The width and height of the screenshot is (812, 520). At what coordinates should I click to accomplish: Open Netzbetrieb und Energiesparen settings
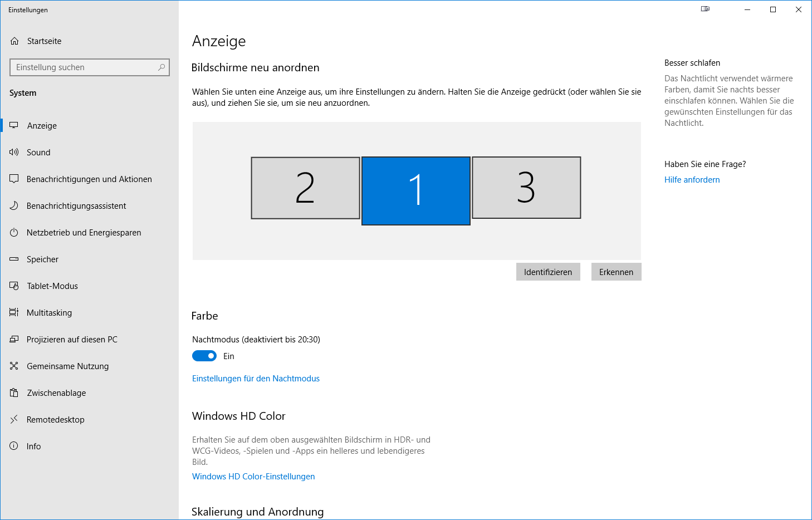tap(84, 232)
